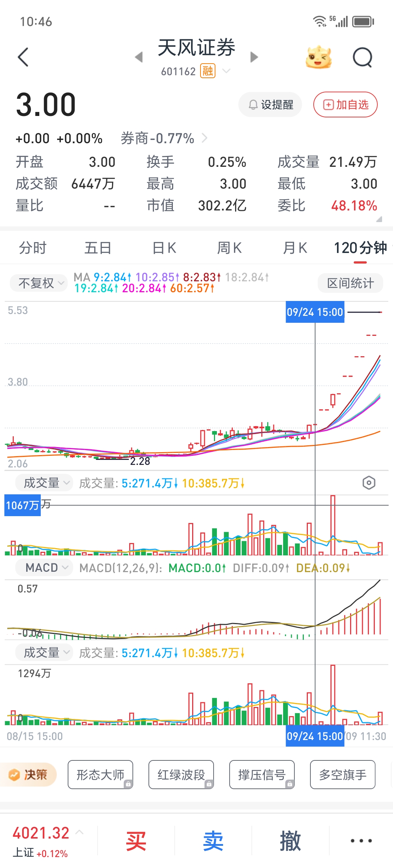393x868 pixels.
Task: Open search with magnifier icon
Action: (363, 57)
